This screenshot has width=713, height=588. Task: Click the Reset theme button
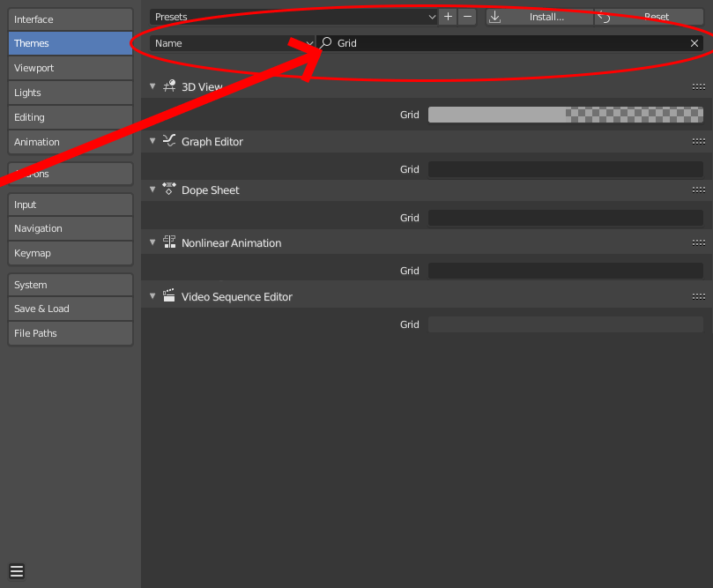point(650,17)
